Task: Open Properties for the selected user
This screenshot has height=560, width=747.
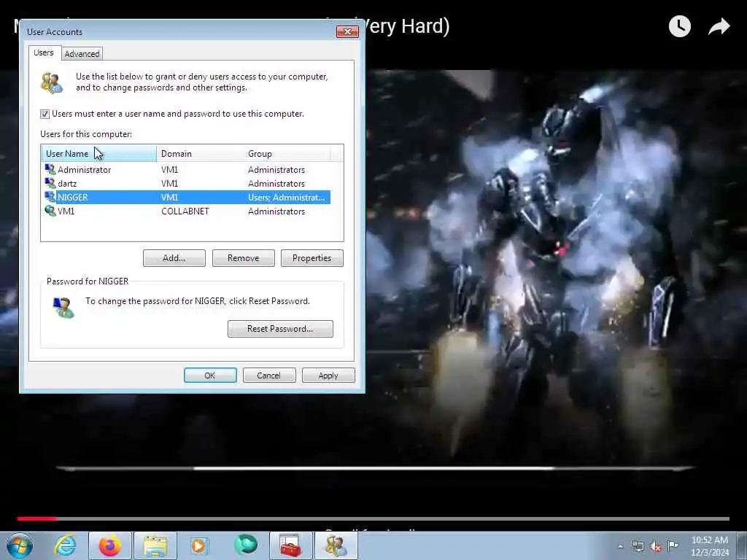Action: tap(312, 258)
